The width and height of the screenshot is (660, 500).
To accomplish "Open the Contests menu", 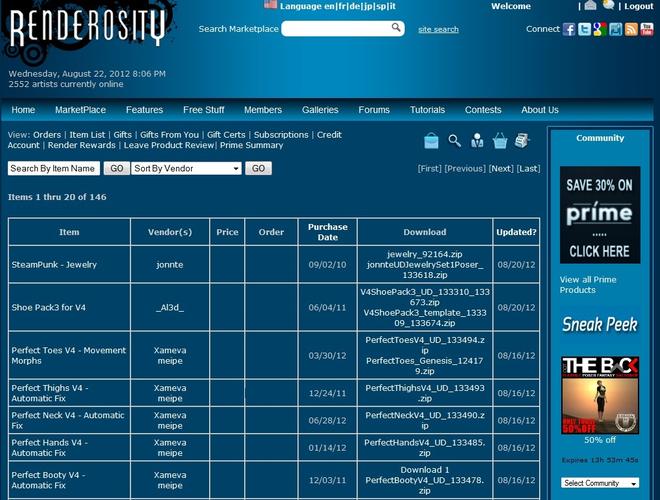I will (483, 110).
